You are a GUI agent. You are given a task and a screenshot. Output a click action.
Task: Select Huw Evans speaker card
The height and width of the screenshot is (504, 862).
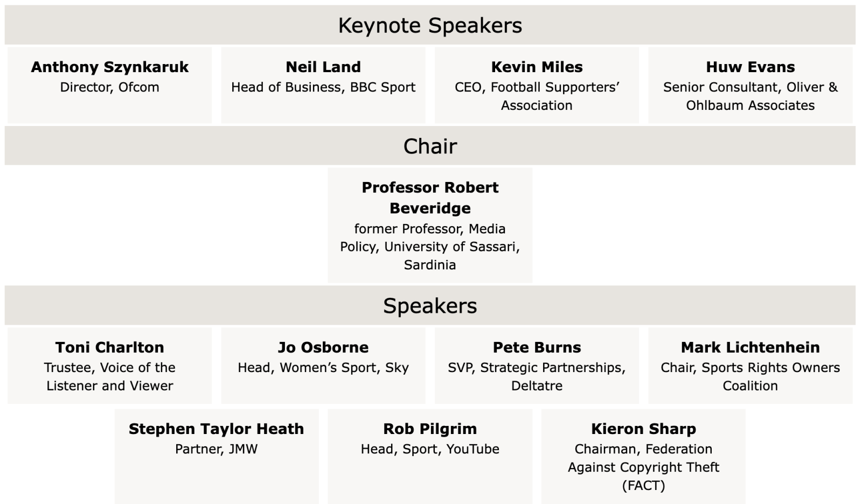point(750,85)
